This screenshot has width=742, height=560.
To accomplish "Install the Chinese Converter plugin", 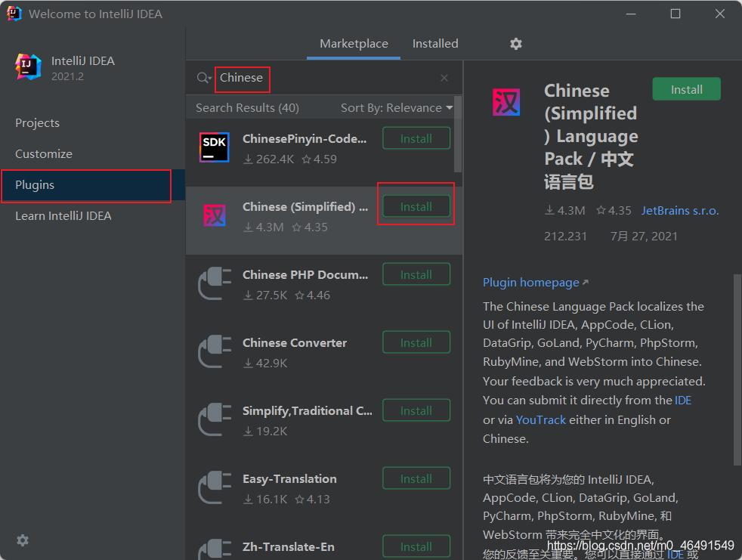I will coord(416,342).
